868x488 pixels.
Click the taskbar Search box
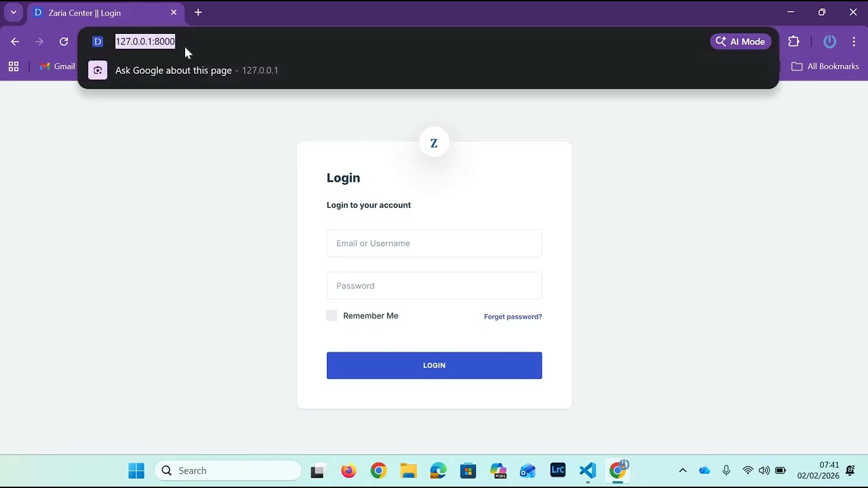229,470
